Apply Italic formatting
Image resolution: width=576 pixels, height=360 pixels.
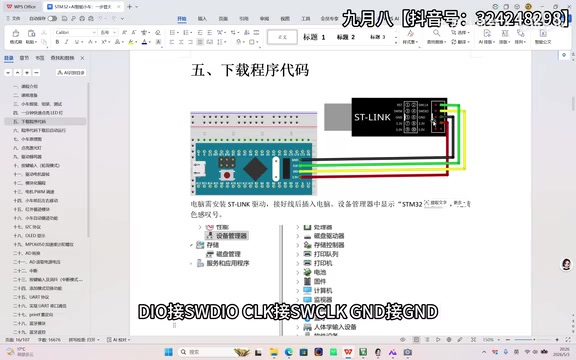[x=66, y=42]
